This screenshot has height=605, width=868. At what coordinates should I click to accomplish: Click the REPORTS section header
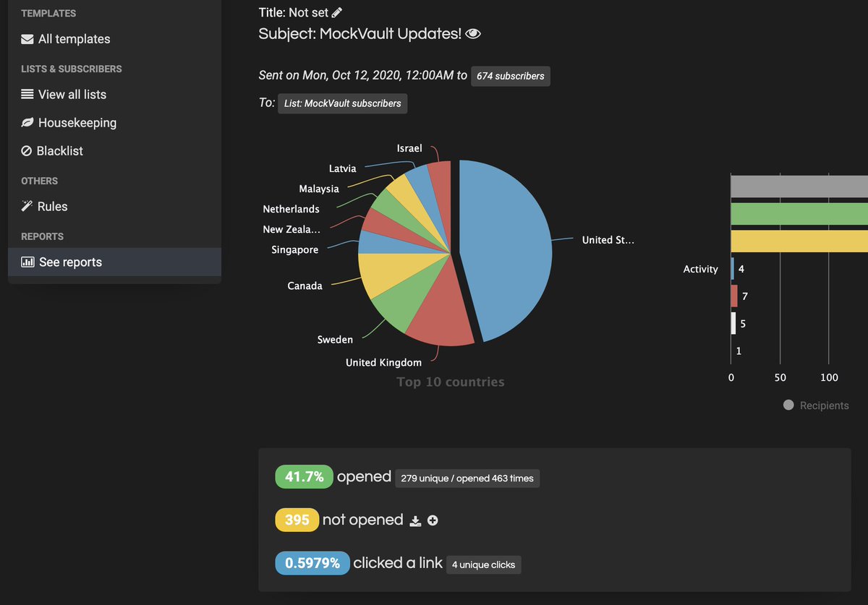click(x=42, y=236)
